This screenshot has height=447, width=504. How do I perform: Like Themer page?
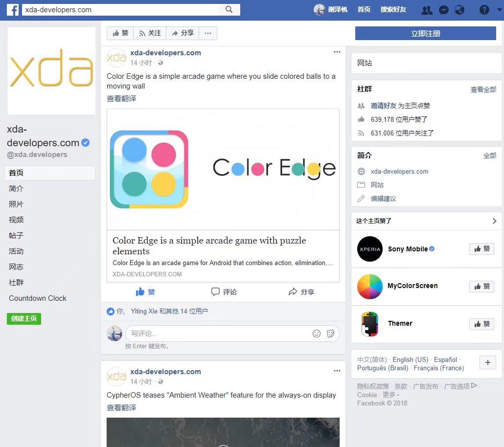click(481, 324)
